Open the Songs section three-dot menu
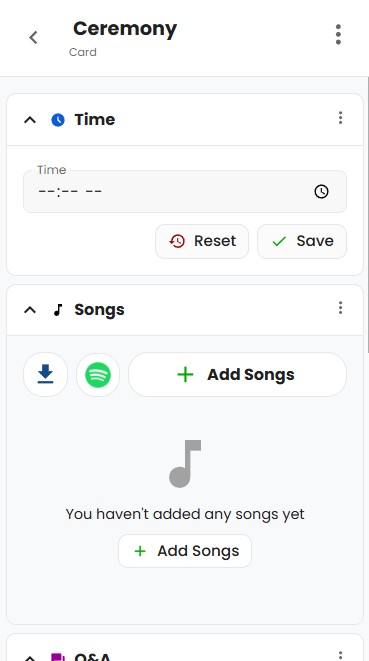This screenshot has width=369, height=661. point(340,308)
